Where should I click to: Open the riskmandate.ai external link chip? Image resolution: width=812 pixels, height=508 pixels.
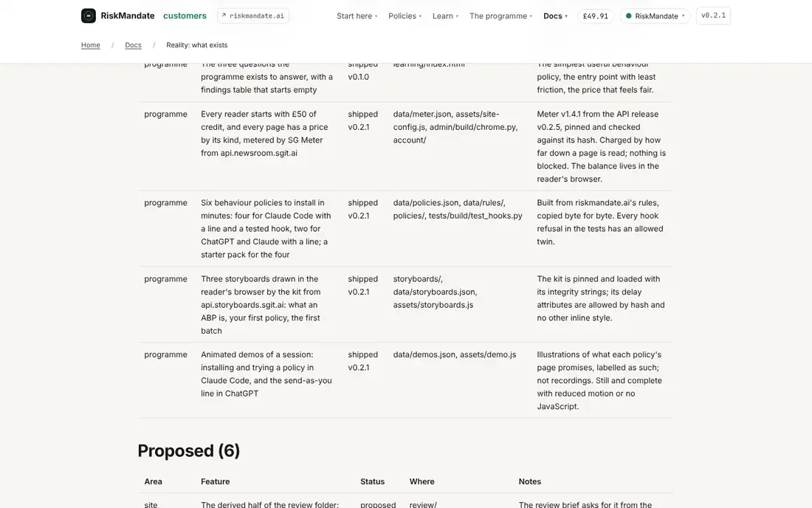pyautogui.click(x=252, y=16)
